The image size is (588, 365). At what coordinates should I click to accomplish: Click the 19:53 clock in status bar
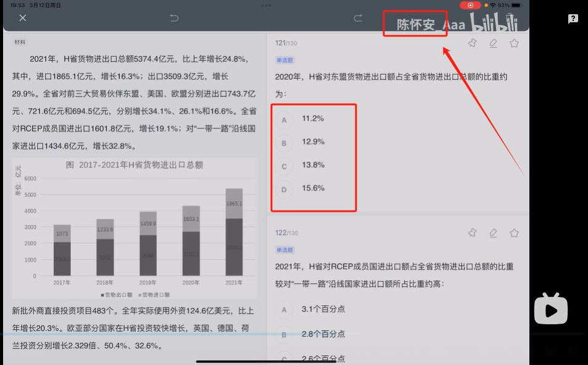[17, 6]
